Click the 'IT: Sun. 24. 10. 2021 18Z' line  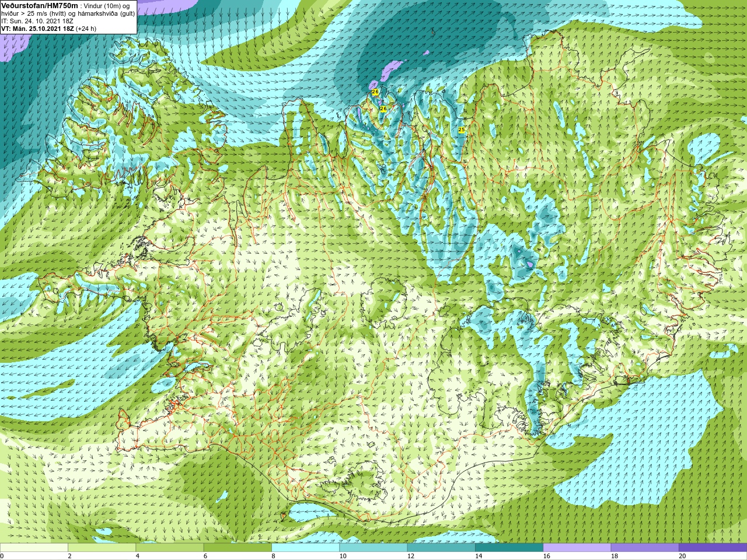tap(37, 21)
